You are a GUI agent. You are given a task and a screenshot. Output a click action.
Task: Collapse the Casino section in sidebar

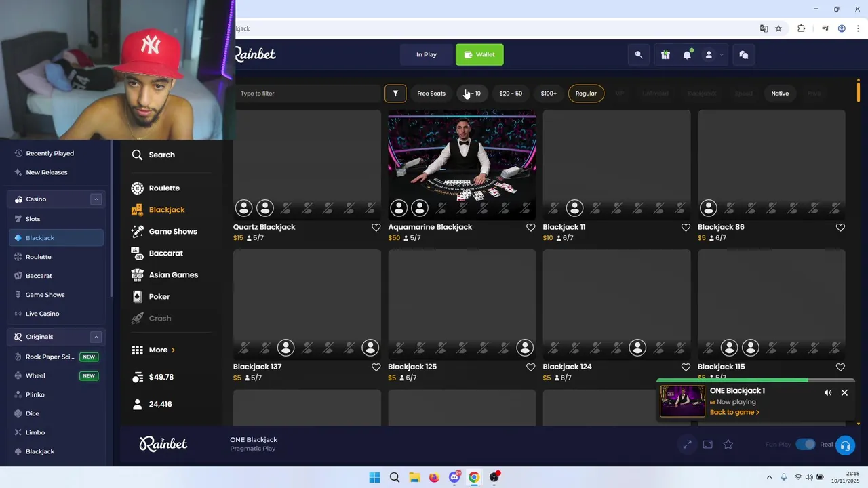click(96, 199)
